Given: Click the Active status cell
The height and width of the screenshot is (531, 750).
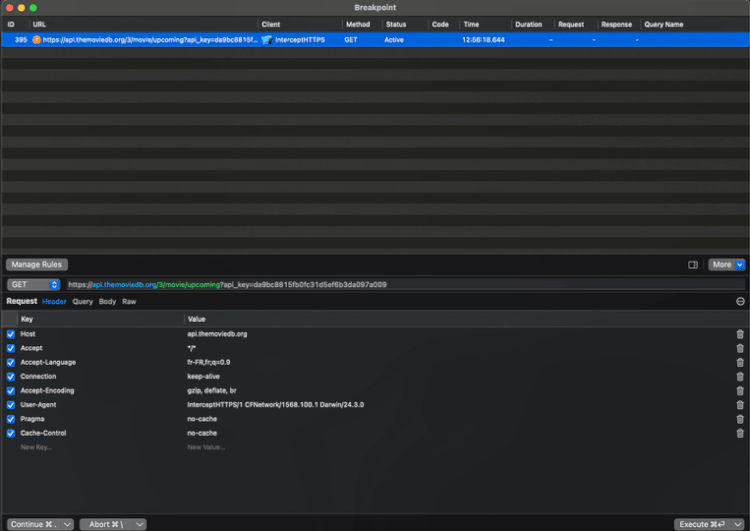Looking at the screenshot, I should click(x=394, y=40).
